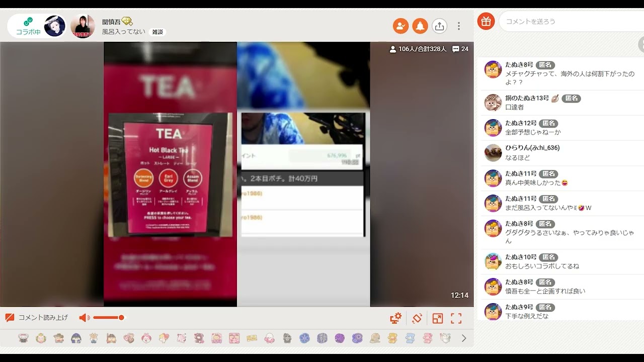Select comment starting メチャクチャって
This screenshot has width=644, height=362.
click(570, 78)
